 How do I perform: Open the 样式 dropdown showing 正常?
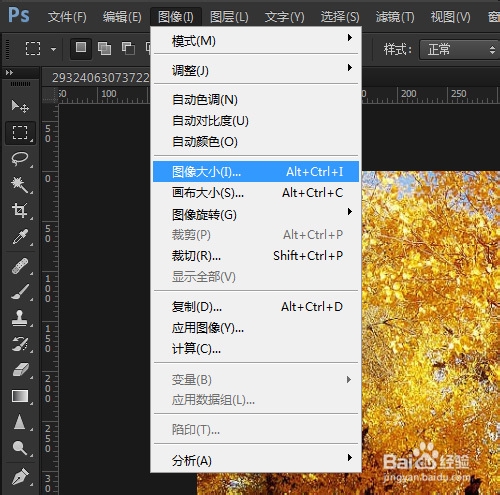459,50
